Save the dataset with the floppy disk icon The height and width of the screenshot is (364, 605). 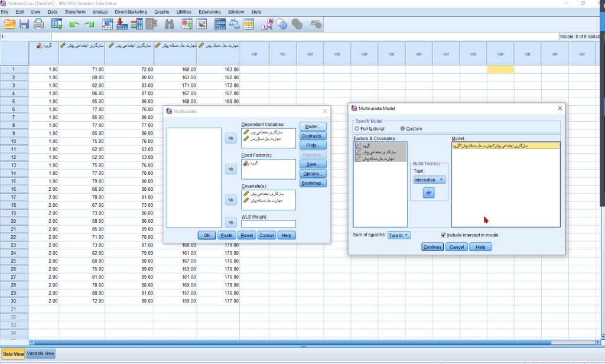24,24
